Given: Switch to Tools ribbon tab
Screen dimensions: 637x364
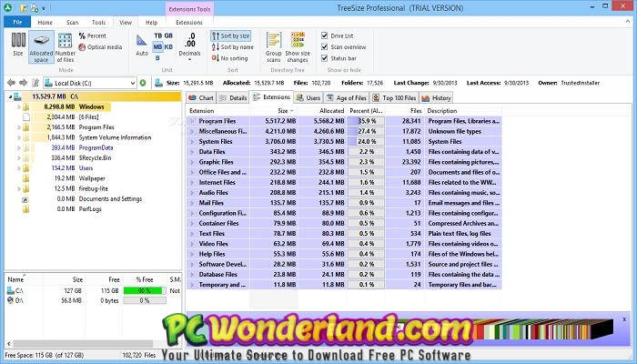Looking at the screenshot, I should pos(98,23).
